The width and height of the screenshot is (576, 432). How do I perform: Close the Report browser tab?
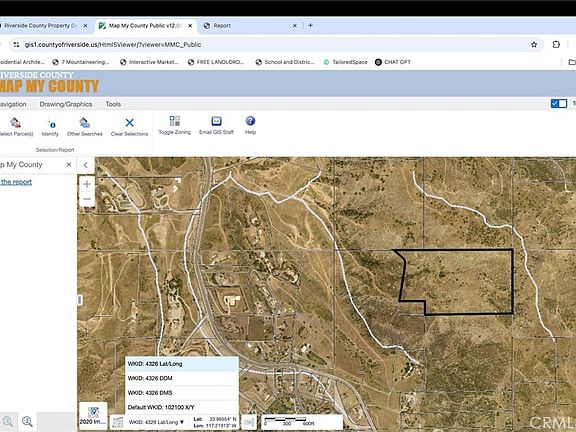tap(295, 26)
